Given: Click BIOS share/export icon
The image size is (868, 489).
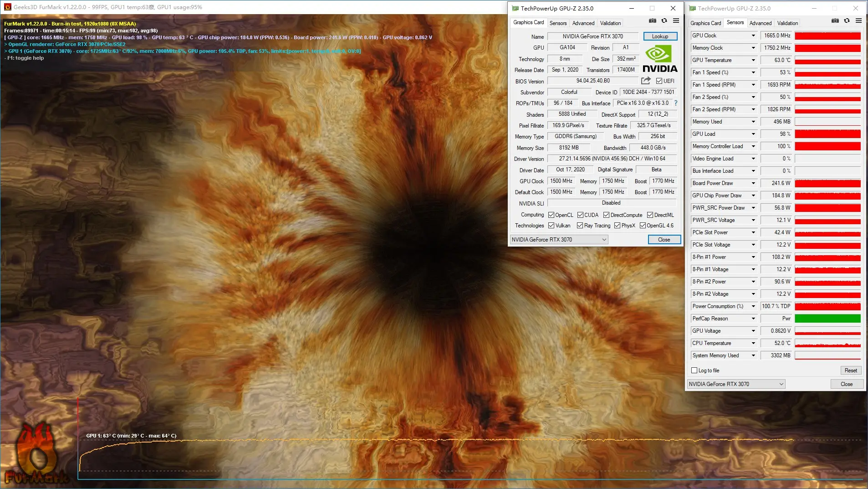Looking at the screenshot, I should point(646,81).
